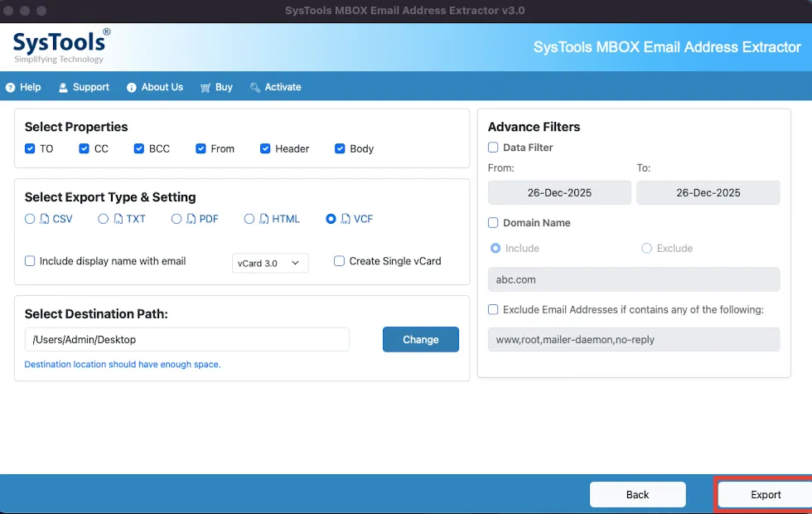Enable Create Single vCard option
812x514 pixels.
[x=339, y=261]
